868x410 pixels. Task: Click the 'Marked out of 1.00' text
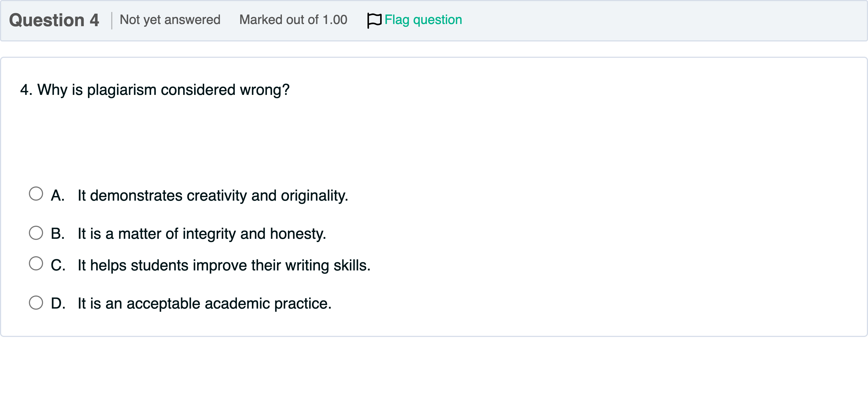[x=293, y=20]
